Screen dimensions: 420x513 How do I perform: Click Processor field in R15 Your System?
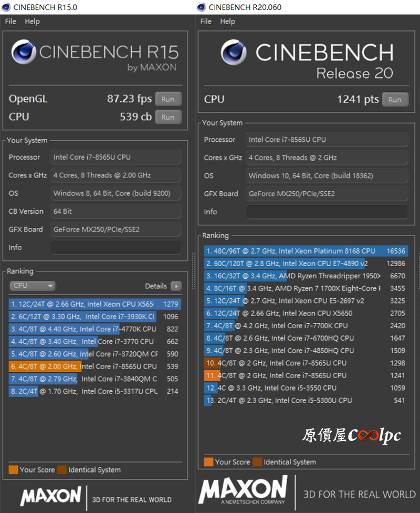(116, 157)
